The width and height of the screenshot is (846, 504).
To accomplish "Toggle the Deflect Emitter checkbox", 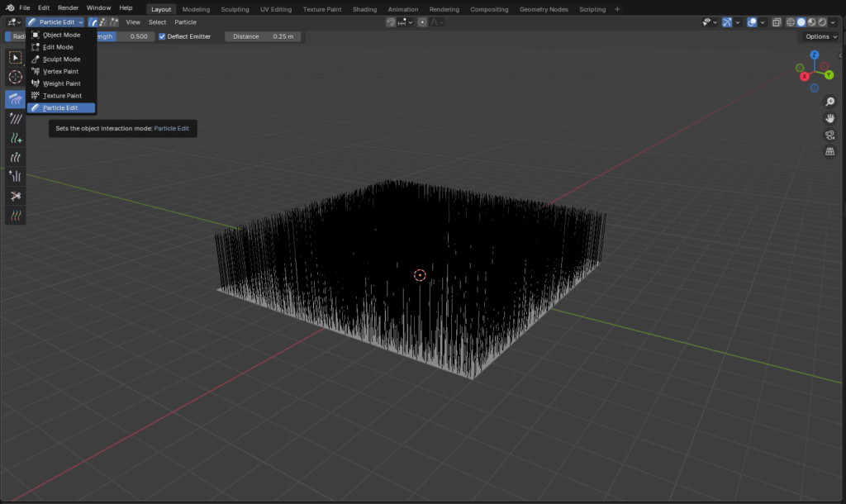I will [162, 36].
